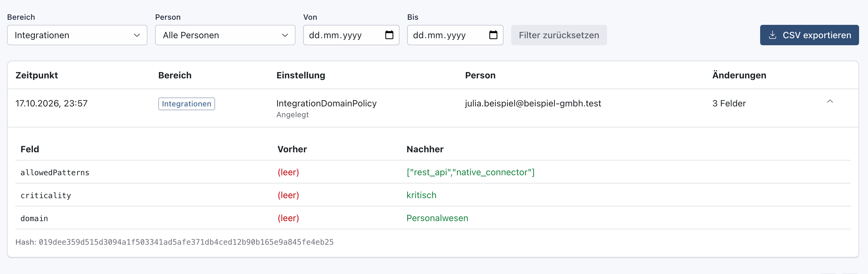Collapse the 3 Felder row with the chevron
The height and width of the screenshot is (274, 868).
click(830, 102)
